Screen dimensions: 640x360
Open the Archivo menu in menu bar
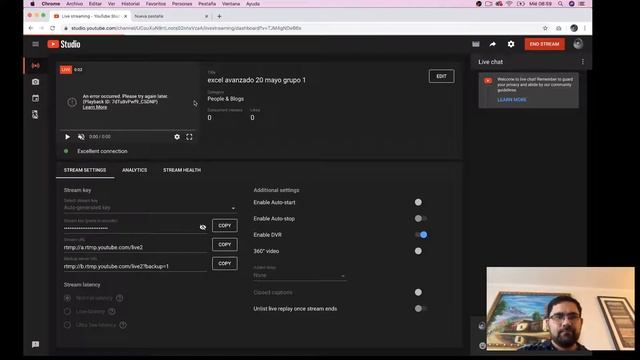74,4
